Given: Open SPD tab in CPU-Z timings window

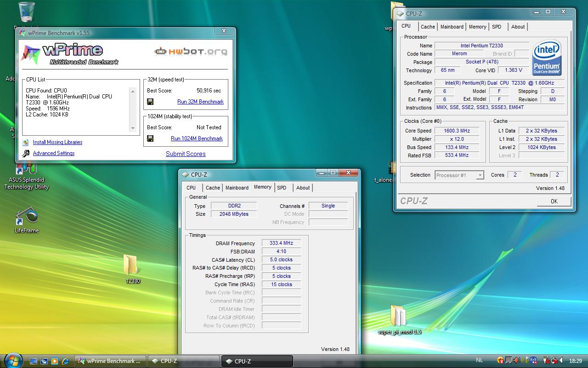Looking at the screenshot, I should coord(282,188).
